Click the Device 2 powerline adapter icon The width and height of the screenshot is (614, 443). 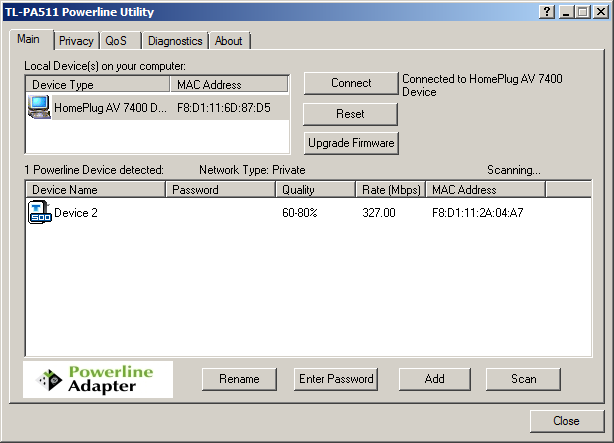tap(40, 213)
